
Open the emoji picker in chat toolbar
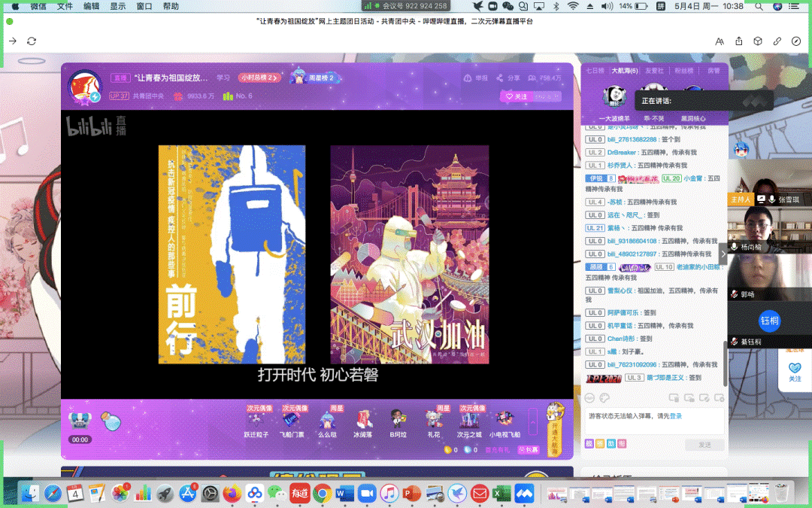click(x=590, y=397)
